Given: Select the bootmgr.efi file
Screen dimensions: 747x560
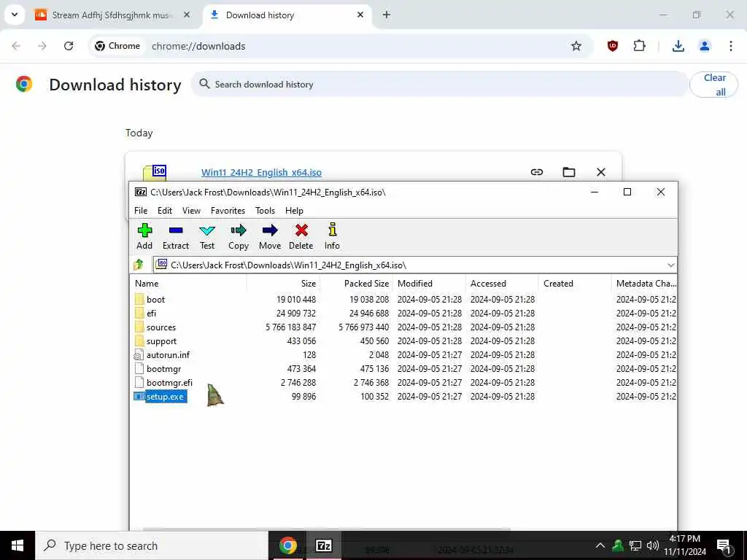Looking at the screenshot, I should pos(169,382).
